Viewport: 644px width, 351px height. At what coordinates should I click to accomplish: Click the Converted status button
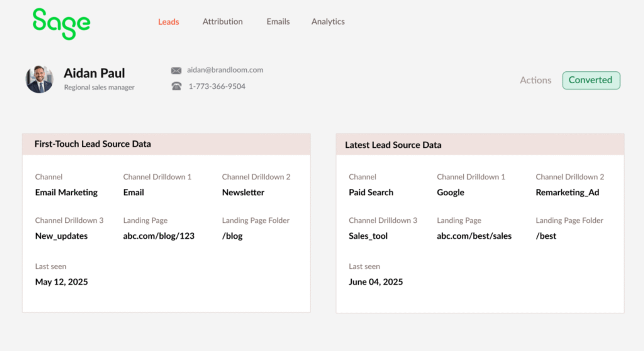pos(591,80)
